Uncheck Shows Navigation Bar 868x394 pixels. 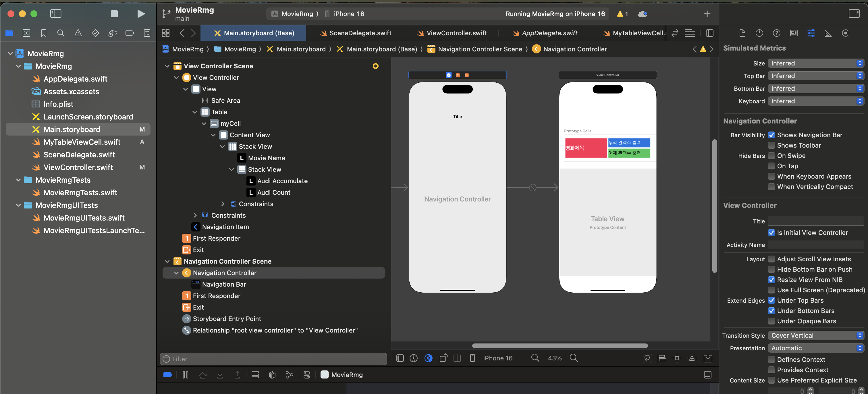click(x=771, y=135)
